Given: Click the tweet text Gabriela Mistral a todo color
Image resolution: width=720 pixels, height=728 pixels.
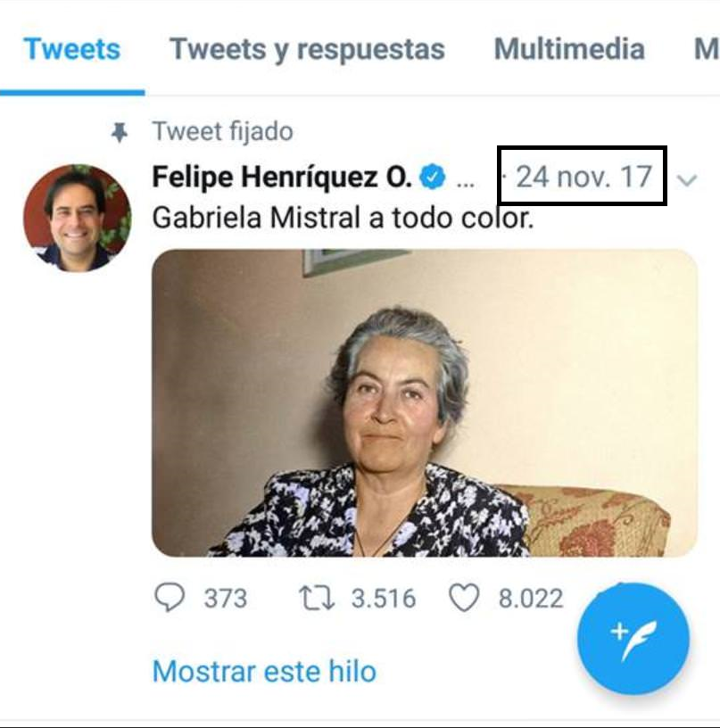Looking at the screenshot, I should tap(343, 218).
